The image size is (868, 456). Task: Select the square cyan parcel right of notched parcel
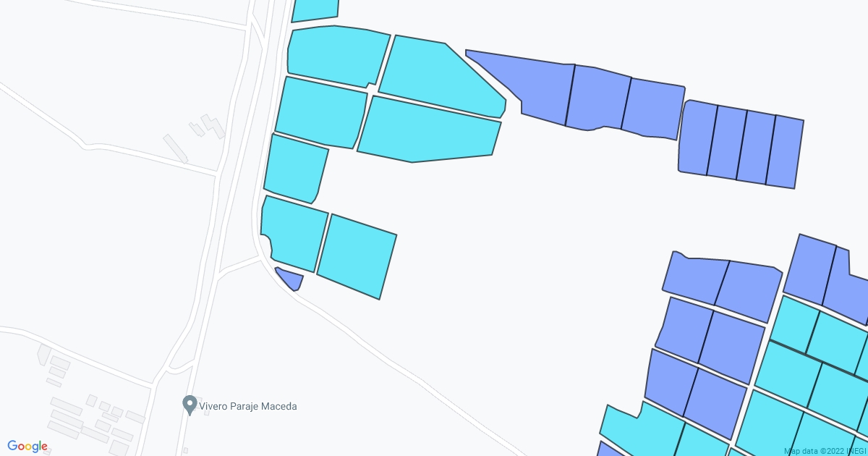coord(357,255)
